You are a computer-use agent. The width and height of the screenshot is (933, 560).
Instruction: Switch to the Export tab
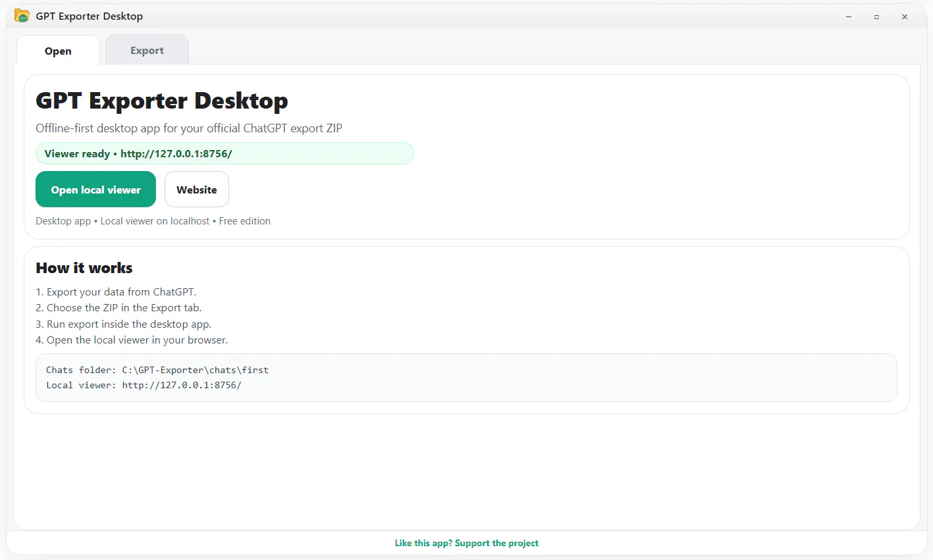pos(147,50)
